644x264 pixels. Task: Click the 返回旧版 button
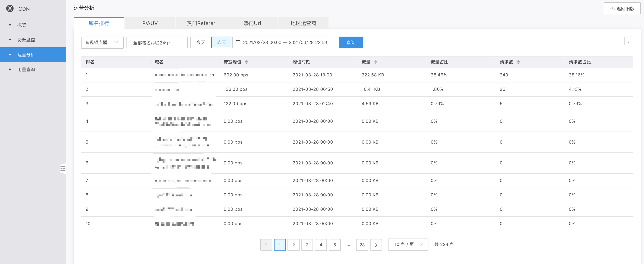[622, 9]
